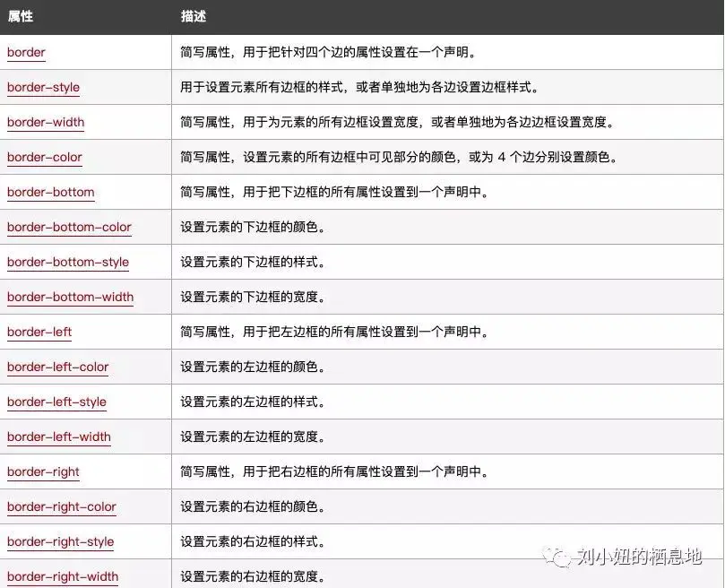725x588 pixels.
Task: Select text '设置元素的下边框的样式。'
Action: click(x=253, y=262)
